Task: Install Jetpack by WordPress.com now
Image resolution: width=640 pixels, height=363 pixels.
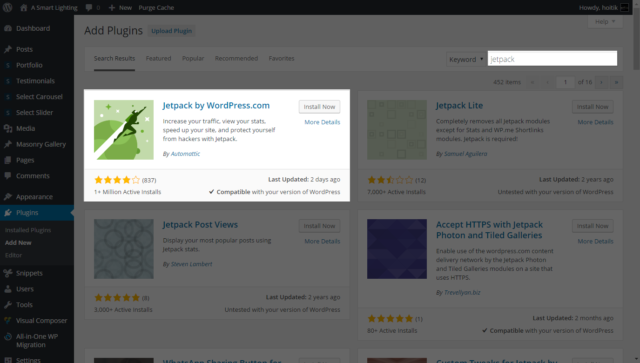Action: pyautogui.click(x=319, y=107)
